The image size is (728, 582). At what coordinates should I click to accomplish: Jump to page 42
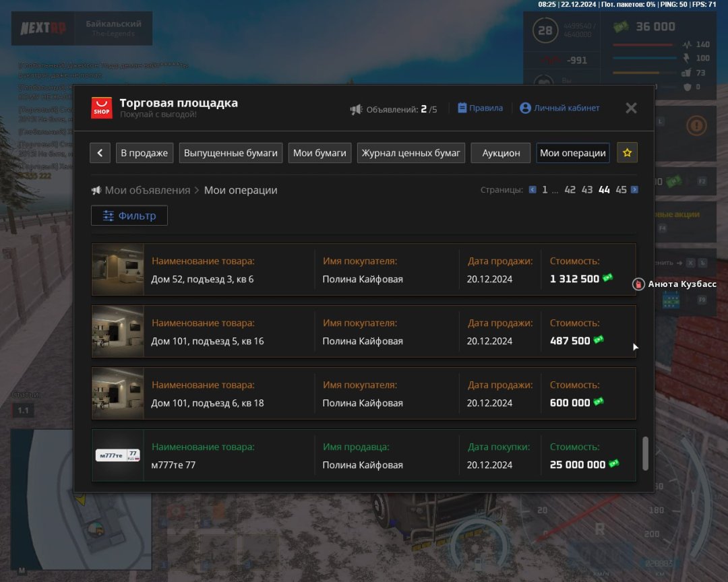click(570, 190)
